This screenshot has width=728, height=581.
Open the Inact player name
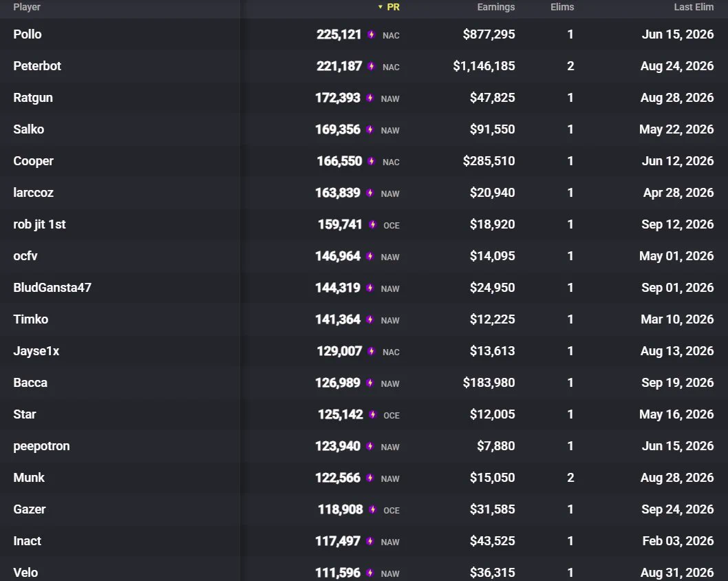click(28, 540)
